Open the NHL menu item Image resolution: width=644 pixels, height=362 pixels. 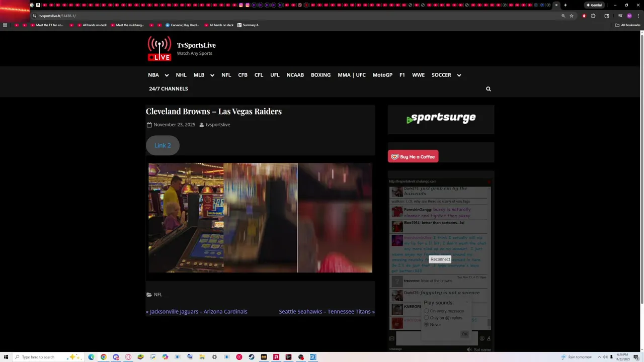(x=181, y=75)
